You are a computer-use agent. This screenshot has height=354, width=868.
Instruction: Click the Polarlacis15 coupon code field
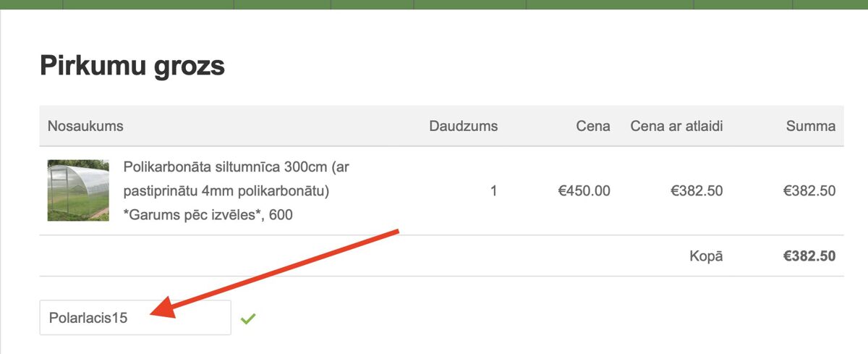135,318
